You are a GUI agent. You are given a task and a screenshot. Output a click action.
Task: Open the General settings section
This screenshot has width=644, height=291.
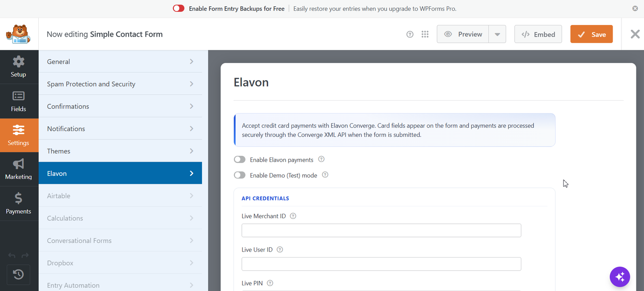click(x=120, y=62)
